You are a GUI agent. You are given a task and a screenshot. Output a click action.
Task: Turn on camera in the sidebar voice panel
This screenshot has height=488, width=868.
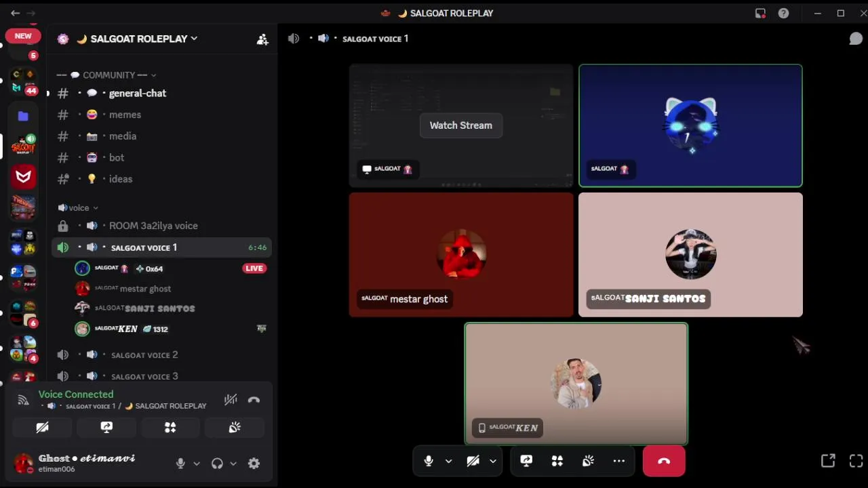42,428
